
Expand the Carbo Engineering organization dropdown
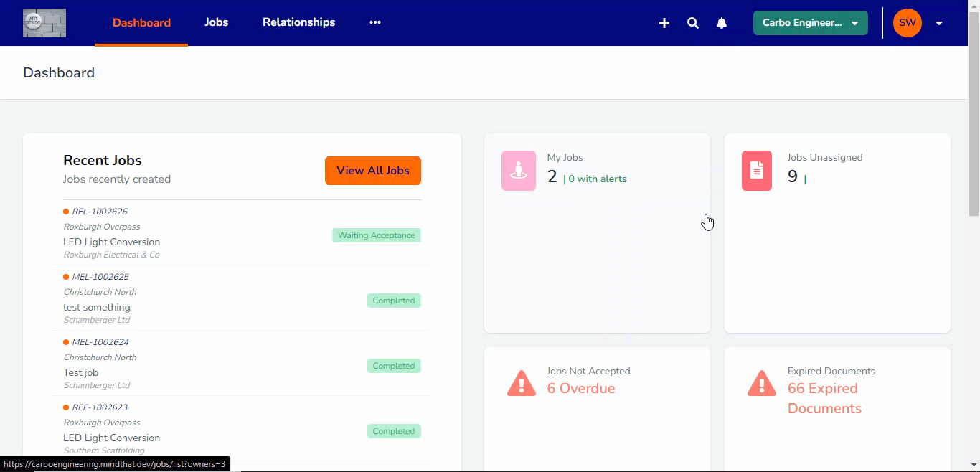[811, 23]
